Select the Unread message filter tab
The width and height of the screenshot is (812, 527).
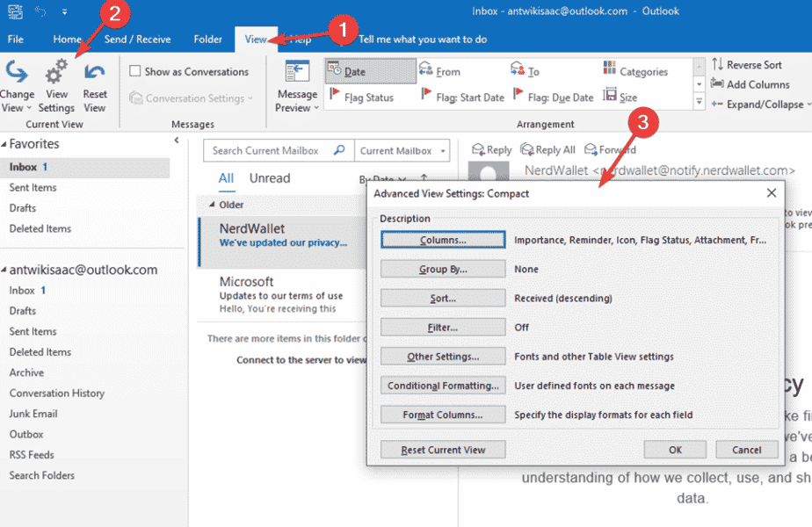269,177
